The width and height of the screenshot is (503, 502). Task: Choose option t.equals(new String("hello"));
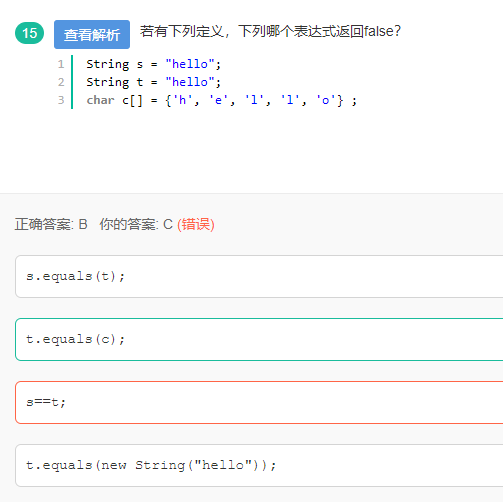pyautogui.click(x=259, y=465)
